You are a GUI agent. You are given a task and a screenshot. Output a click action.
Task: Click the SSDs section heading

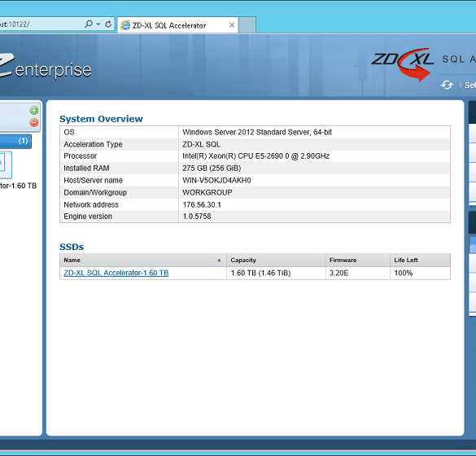tap(72, 247)
